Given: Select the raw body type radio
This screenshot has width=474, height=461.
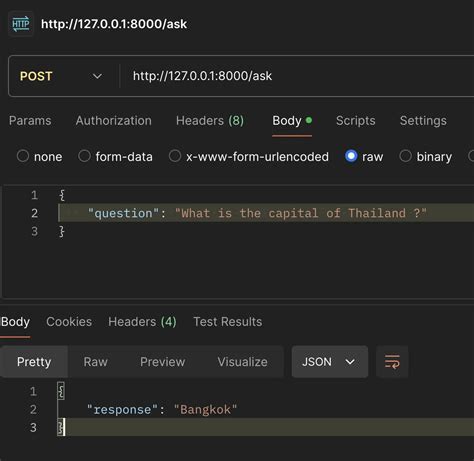Looking at the screenshot, I should tap(351, 156).
